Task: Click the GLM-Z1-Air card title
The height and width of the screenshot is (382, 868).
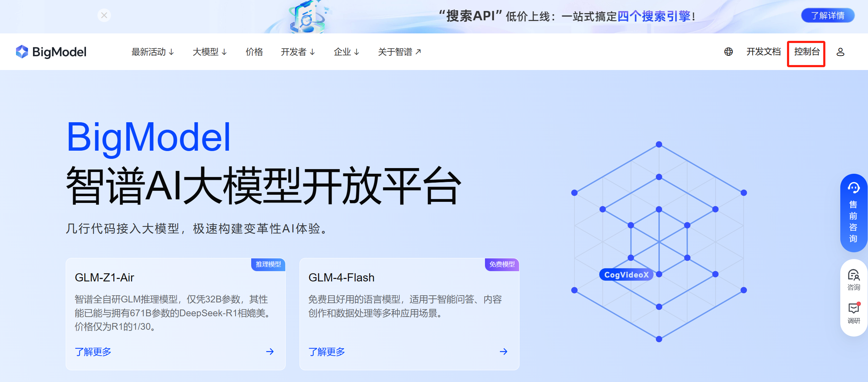Action: click(x=104, y=278)
